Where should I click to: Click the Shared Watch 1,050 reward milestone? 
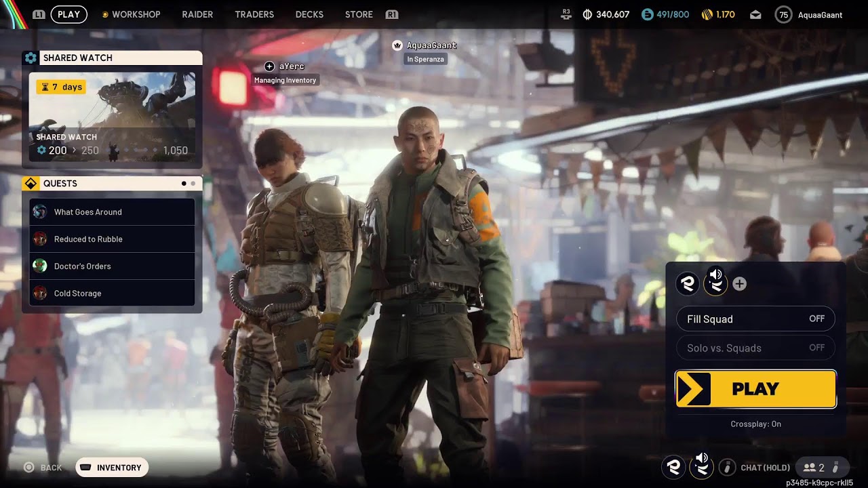(x=175, y=150)
